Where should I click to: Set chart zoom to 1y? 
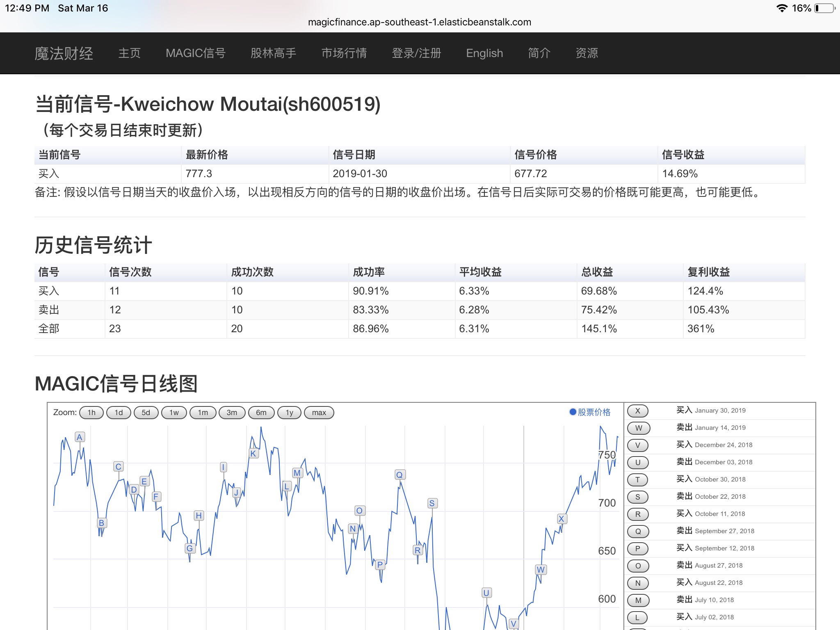click(290, 413)
